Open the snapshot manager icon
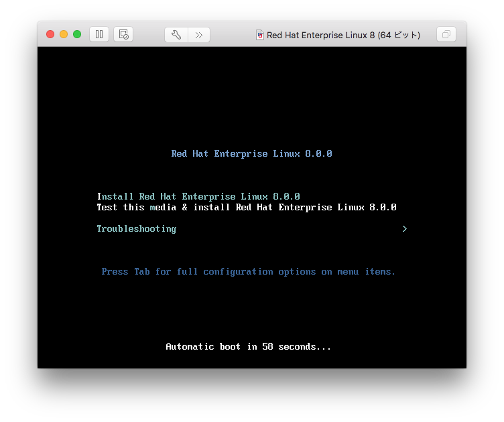Image resolution: width=504 pixels, height=422 pixels. point(123,34)
